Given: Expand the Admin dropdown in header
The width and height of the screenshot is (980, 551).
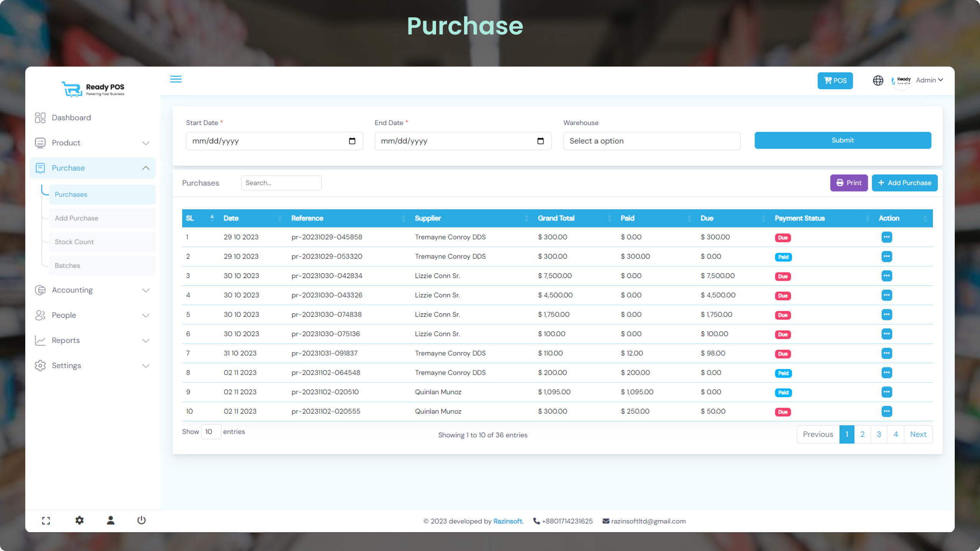Looking at the screenshot, I should pos(929,80).
